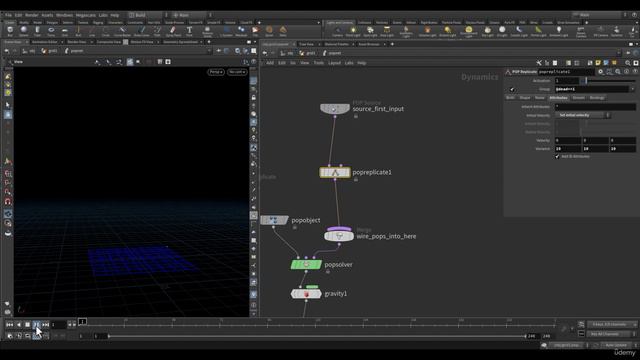Image resolution: width=640 pixels, height=360 pixels.
Task: Open the File menu
Action: [8, 15]
